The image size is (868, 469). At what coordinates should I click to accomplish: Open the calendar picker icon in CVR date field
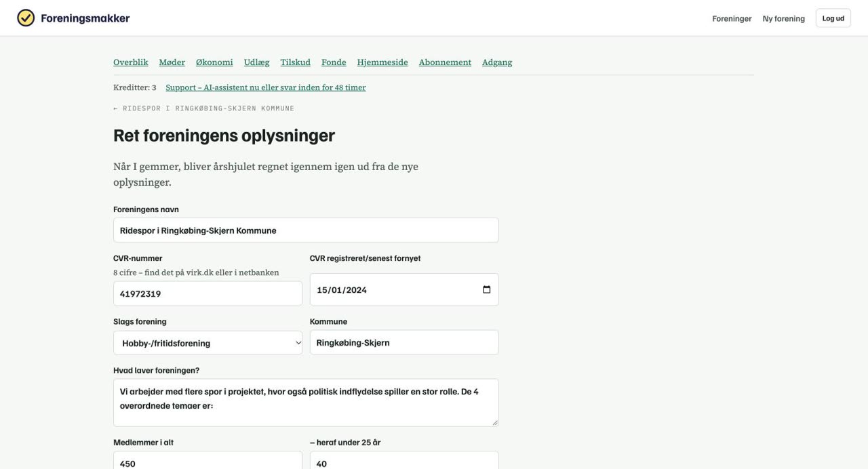tap(486, 289)
